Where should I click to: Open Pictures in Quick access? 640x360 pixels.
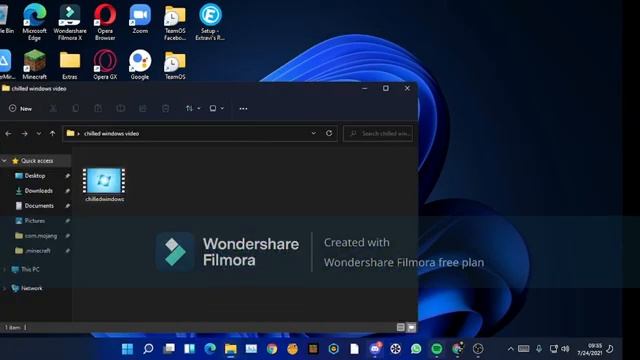[x=35, y=221]
